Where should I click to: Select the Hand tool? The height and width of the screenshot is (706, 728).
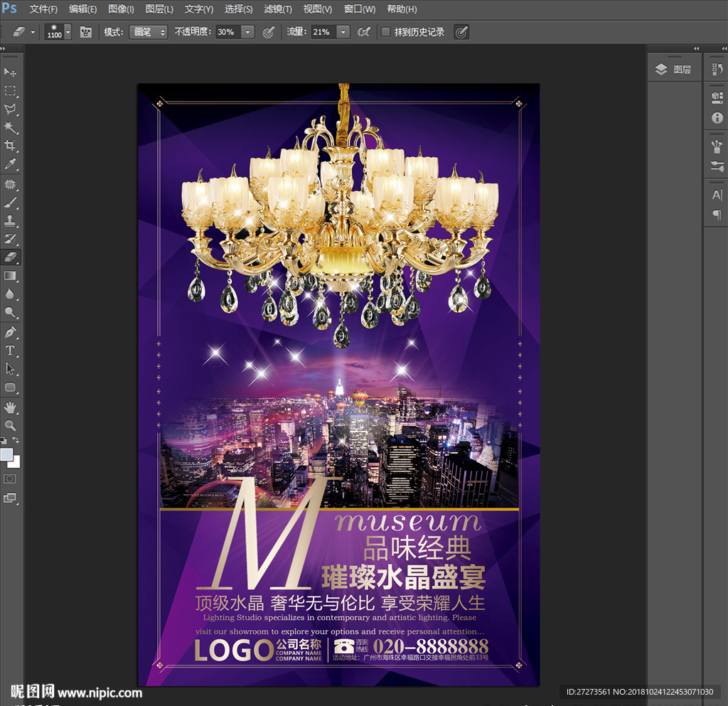point(11,407)
